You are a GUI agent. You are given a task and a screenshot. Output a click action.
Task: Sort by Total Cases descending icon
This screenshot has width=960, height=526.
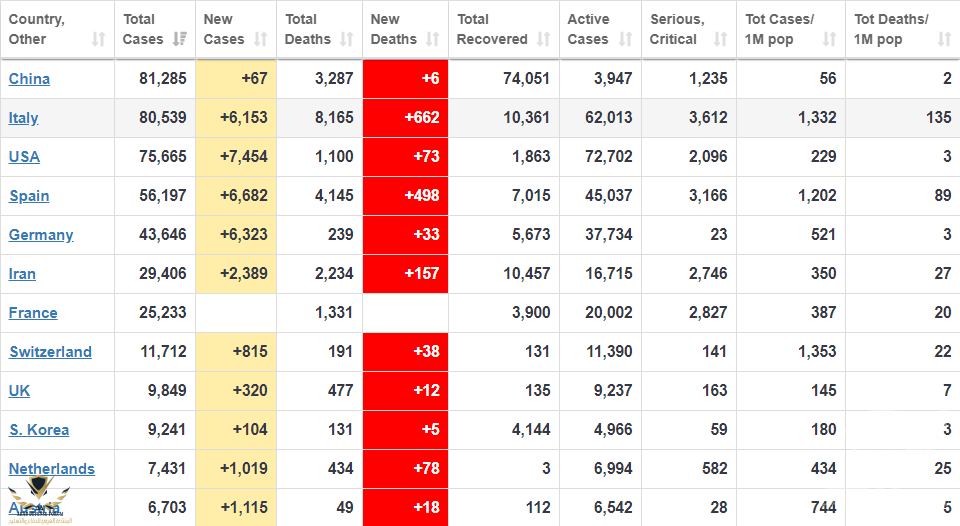pos(179,39)
